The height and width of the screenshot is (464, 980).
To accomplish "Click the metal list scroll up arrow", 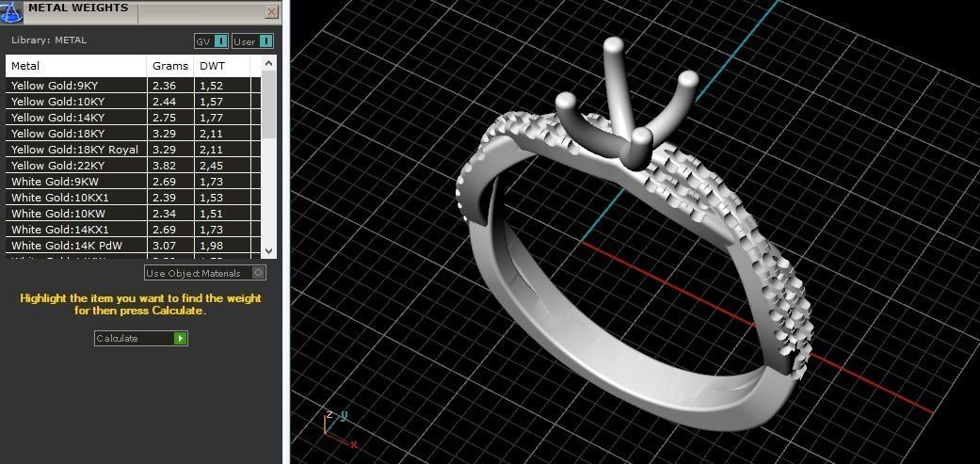I will [268, 63].
